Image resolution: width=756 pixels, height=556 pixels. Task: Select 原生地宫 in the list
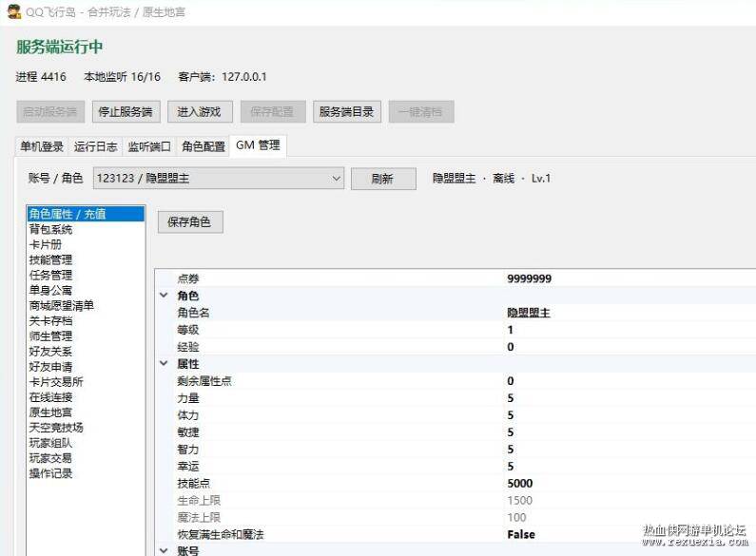86,412
